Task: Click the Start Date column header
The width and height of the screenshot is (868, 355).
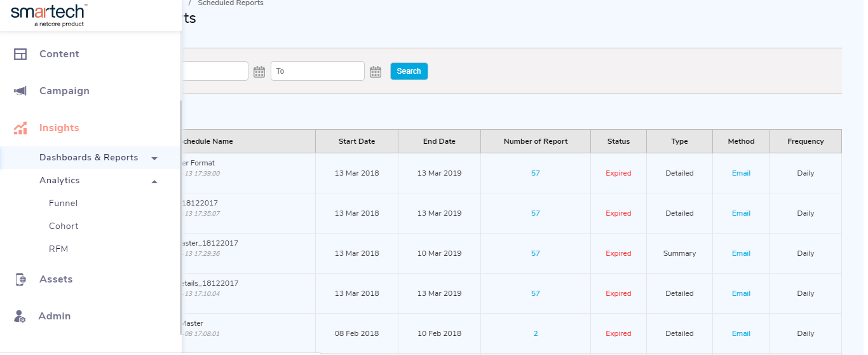Action: [x=356, y=141]
